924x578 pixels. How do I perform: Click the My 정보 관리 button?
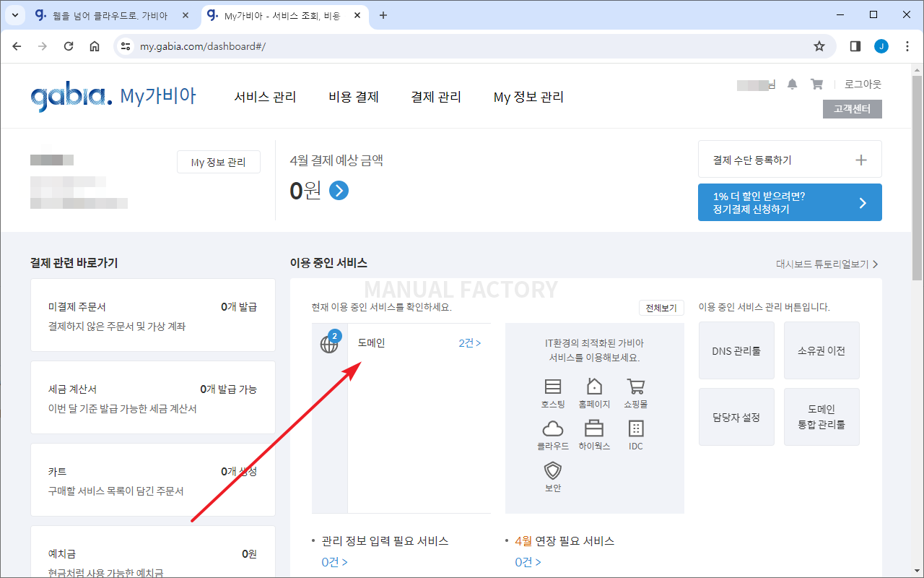point(218,163)
